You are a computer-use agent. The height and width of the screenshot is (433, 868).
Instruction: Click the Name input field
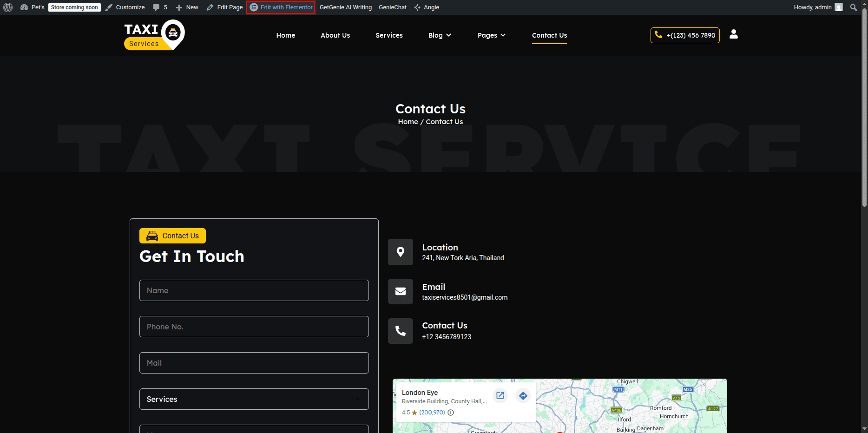pos(254,290)
